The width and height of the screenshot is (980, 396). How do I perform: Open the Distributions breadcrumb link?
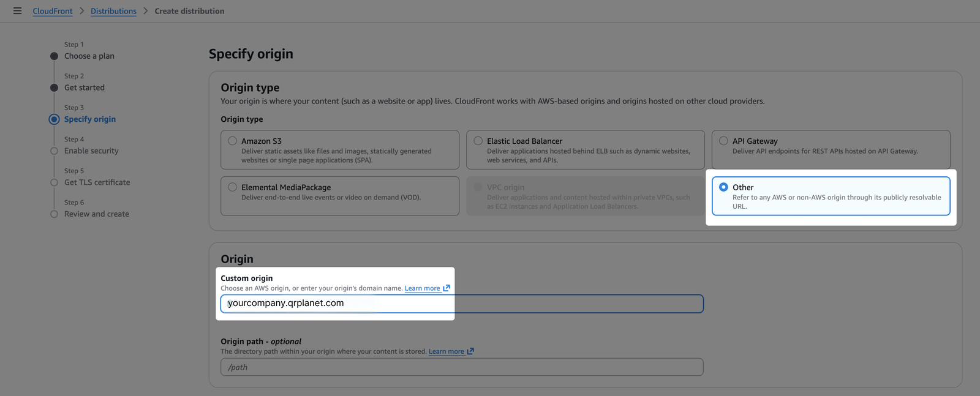tap(113, 11)
